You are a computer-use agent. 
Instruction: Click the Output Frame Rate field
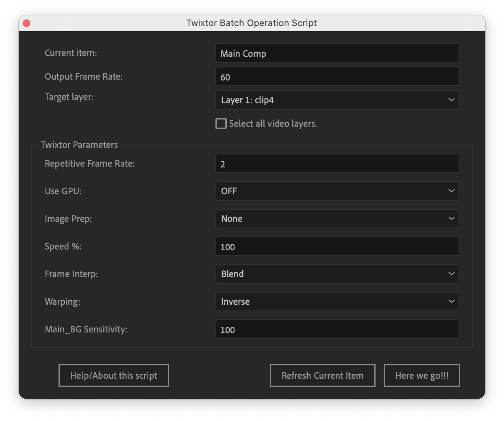point(337,77)
